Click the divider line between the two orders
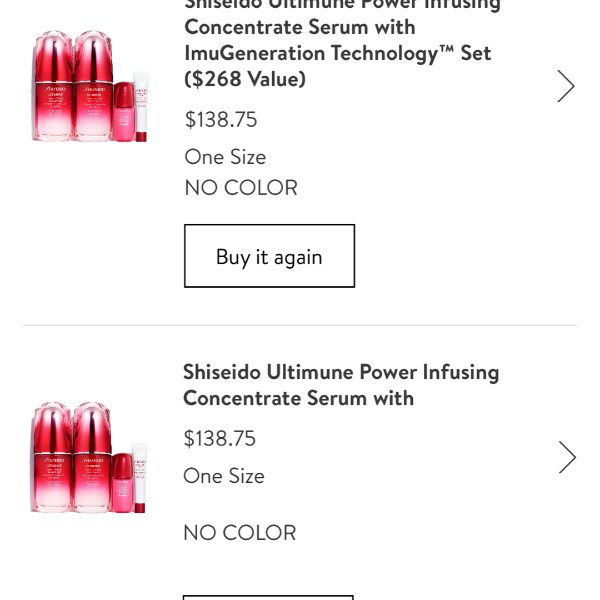The width and height of the screenshot is (600, 600). click(300, 325)
